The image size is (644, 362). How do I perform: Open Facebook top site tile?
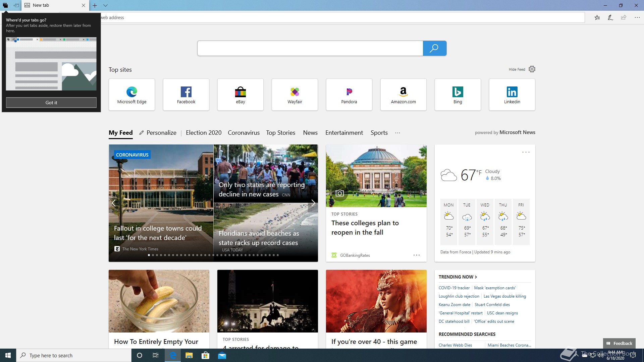tap(186, 95)
